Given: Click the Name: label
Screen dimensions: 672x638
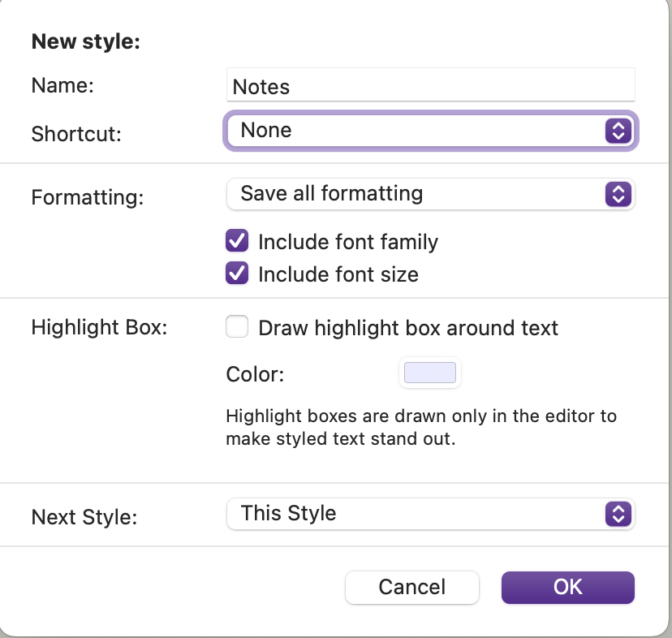Looking at the screenshot, I should (62, 86).
